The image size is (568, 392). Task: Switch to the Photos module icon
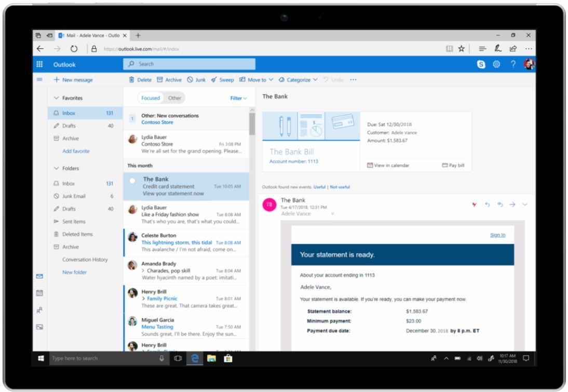point(39,327)
